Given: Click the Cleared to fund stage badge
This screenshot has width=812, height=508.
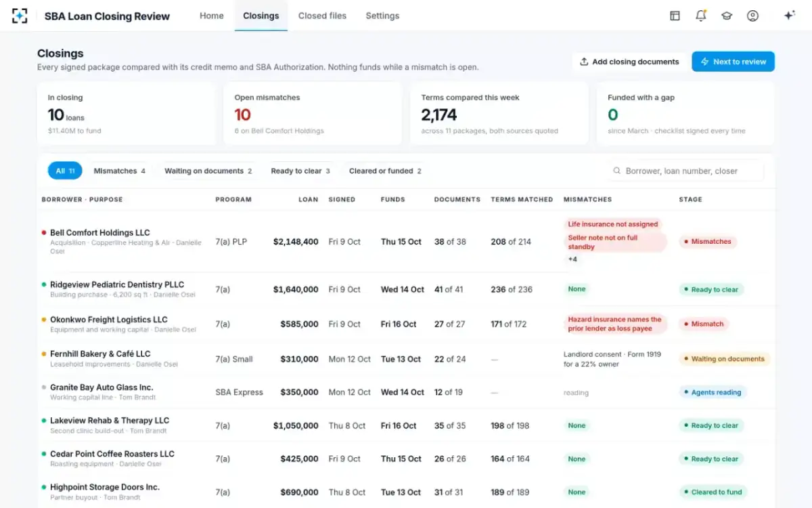Looking at the screenshot, I should pos(713,492).
